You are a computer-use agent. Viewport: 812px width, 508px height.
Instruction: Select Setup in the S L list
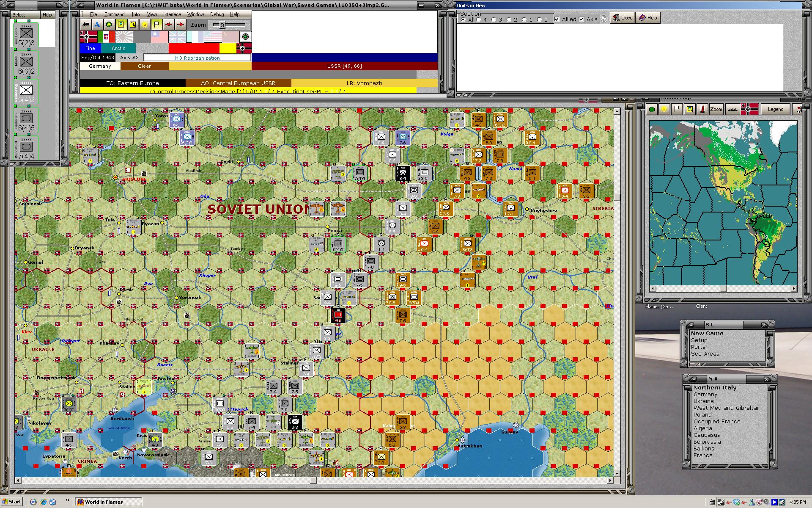(x=699, y=340)
